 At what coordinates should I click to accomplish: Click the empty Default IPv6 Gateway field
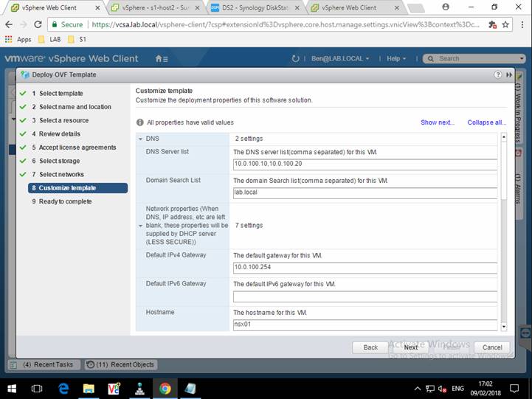[x=365, y=296]
